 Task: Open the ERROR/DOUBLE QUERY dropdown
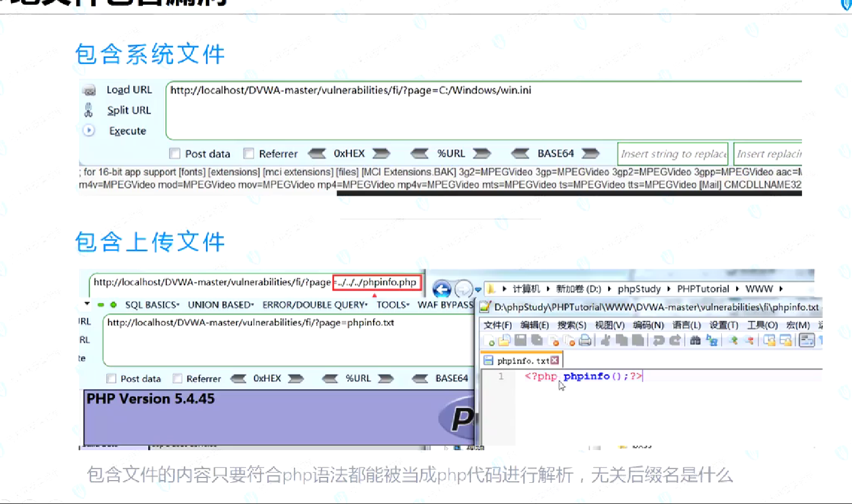tap(315, 305)
